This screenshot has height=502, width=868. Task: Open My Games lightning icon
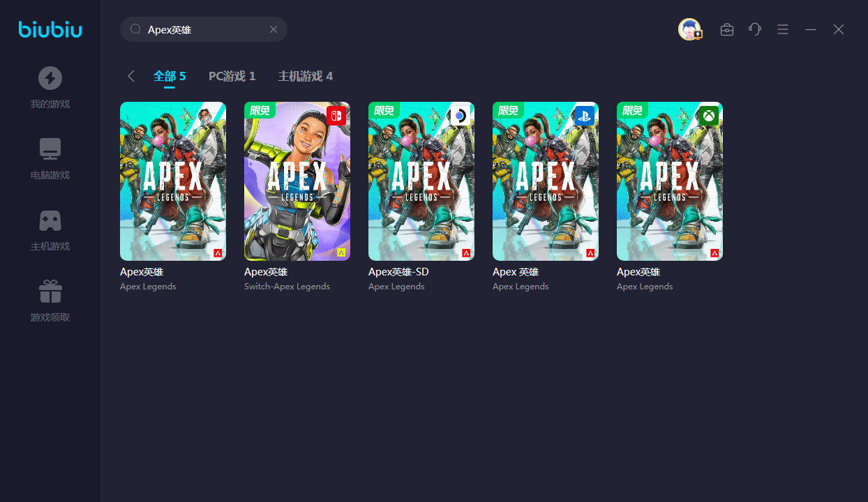[x=50, y=78]
